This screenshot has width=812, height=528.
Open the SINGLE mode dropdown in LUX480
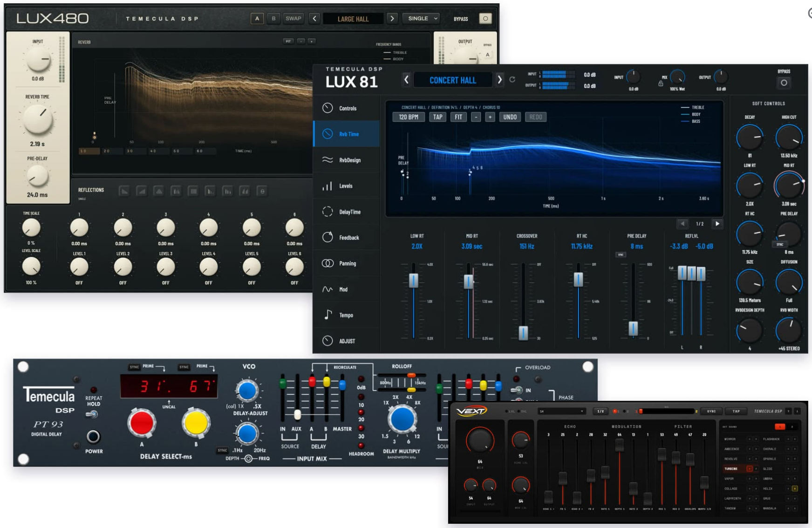coord(422,19)
